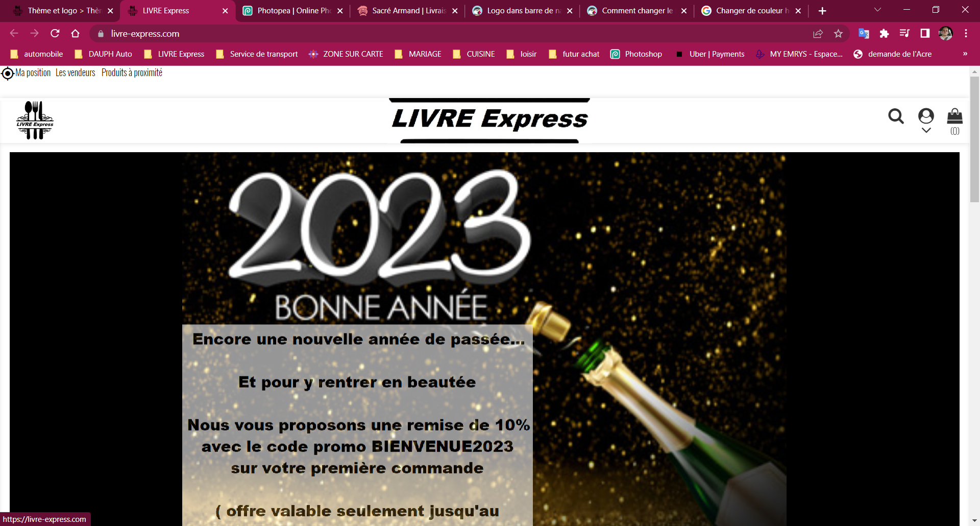Bookmark this page with the star icon

pyautogui.click(x=838, y=34)
